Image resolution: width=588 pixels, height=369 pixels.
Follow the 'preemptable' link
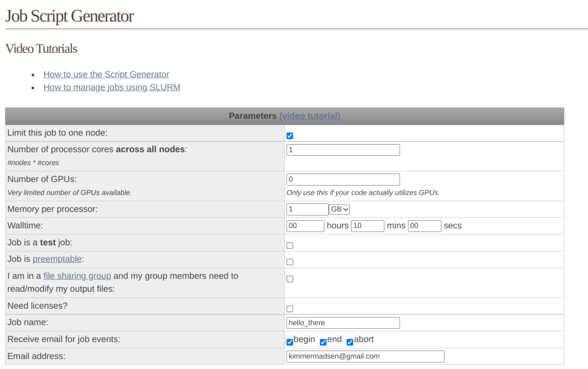pyautogui.click(x=57, y=259)
